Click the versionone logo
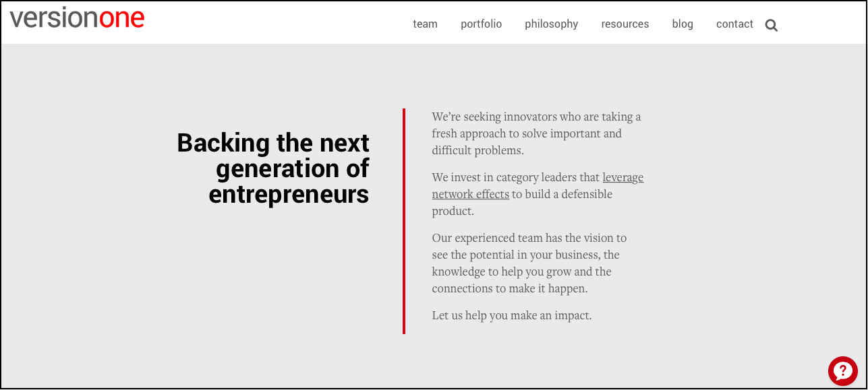The height and width of the screenshot is (390, 868). click(x=76, y=18)
